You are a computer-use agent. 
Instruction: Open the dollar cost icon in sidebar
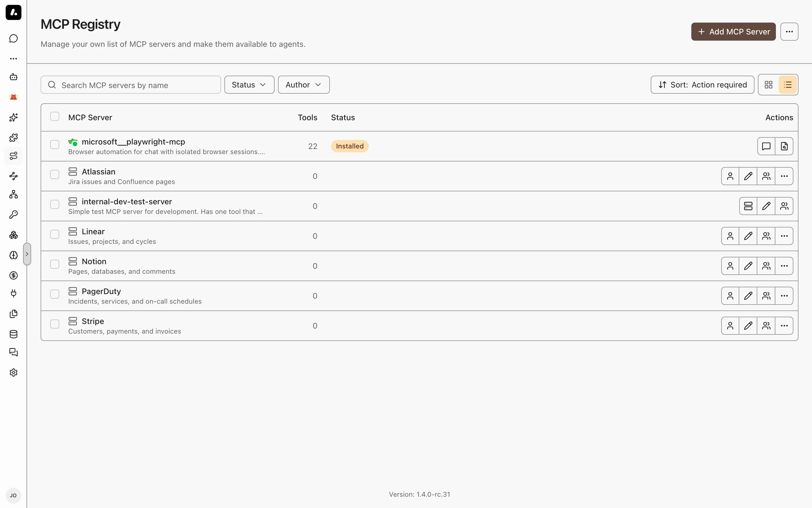(14, 275)
